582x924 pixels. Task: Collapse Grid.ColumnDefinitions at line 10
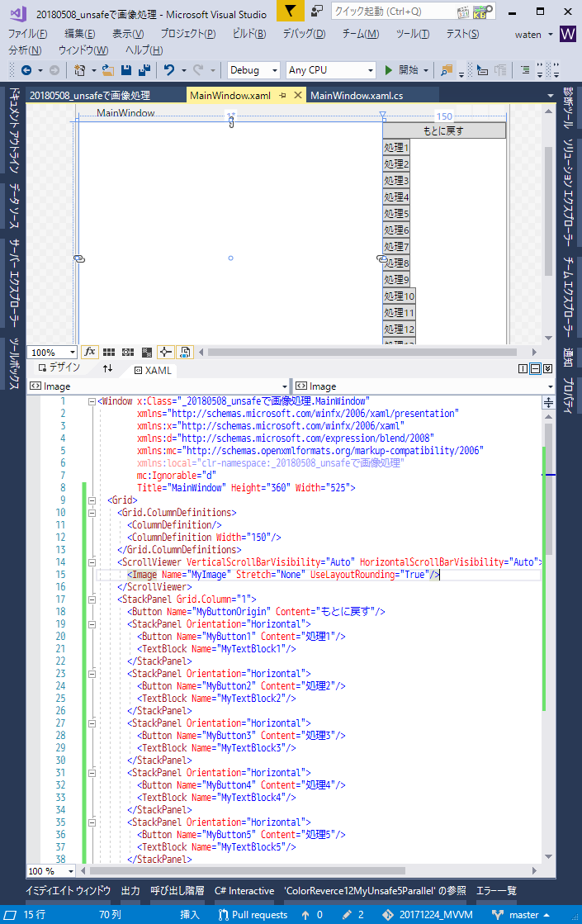pos(92,513)
